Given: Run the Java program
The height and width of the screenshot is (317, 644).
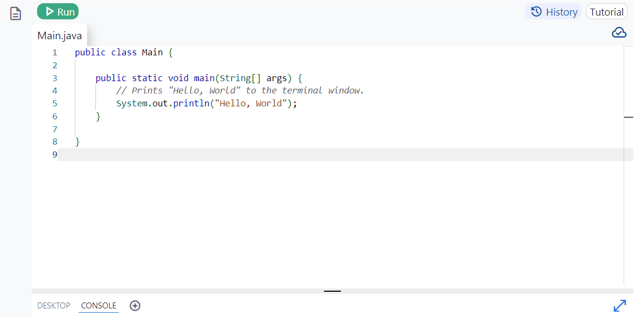Looking at the screenshot, I should [58, 11].
